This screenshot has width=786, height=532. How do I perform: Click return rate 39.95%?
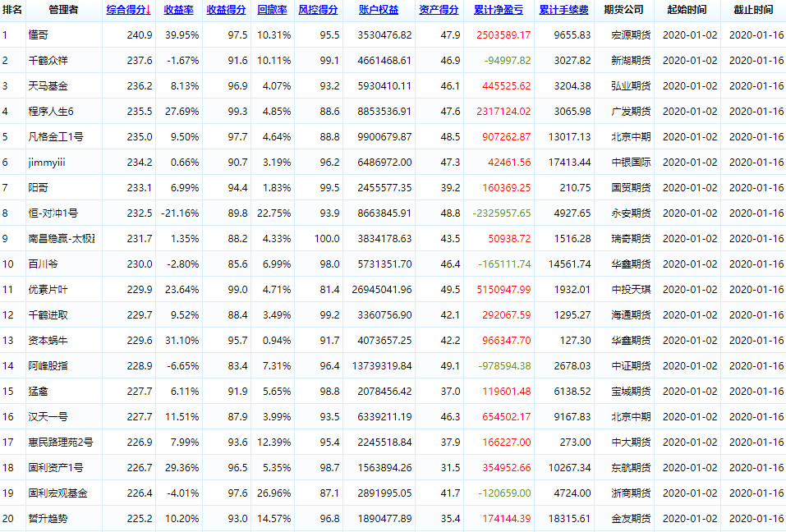182,35
